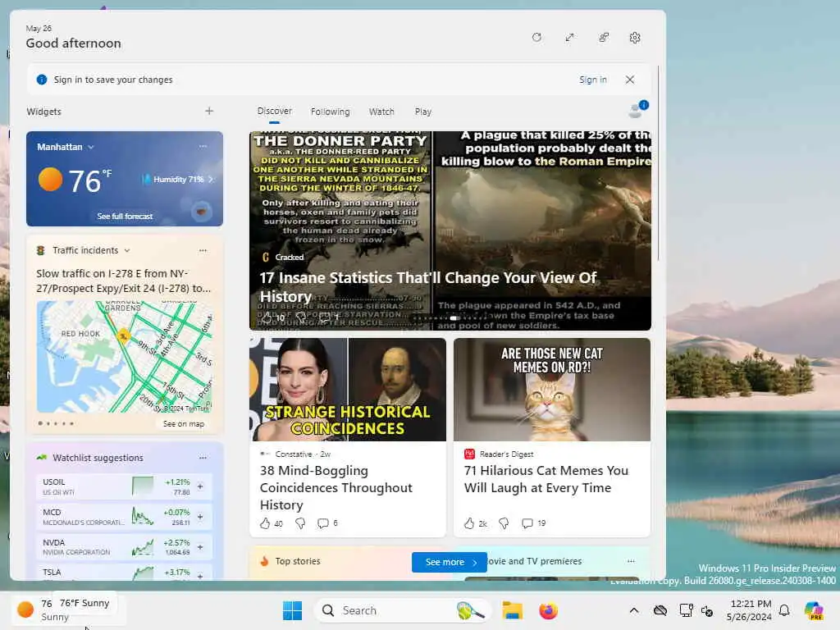The image size is (840, 630).
Task: Open the Strange Historical Coincidences thumbnail
Action: point(348,390)
